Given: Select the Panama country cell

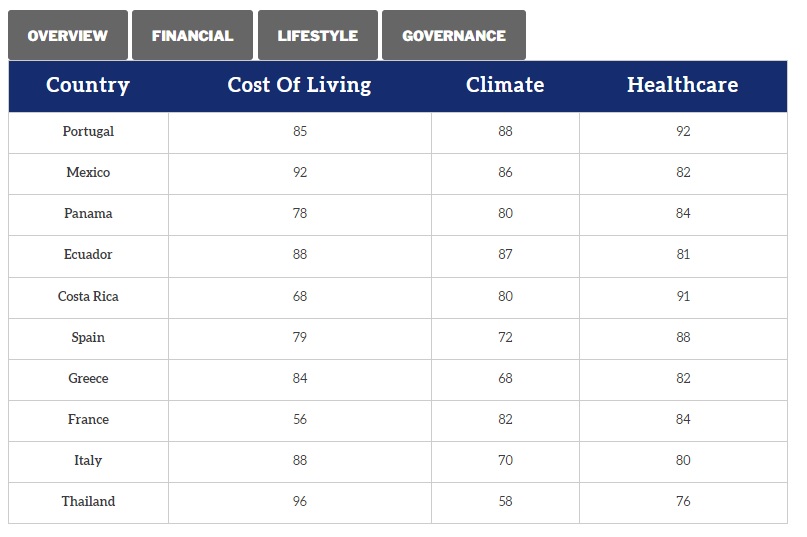Looking at the screenshot, I should tap(88, 214).
